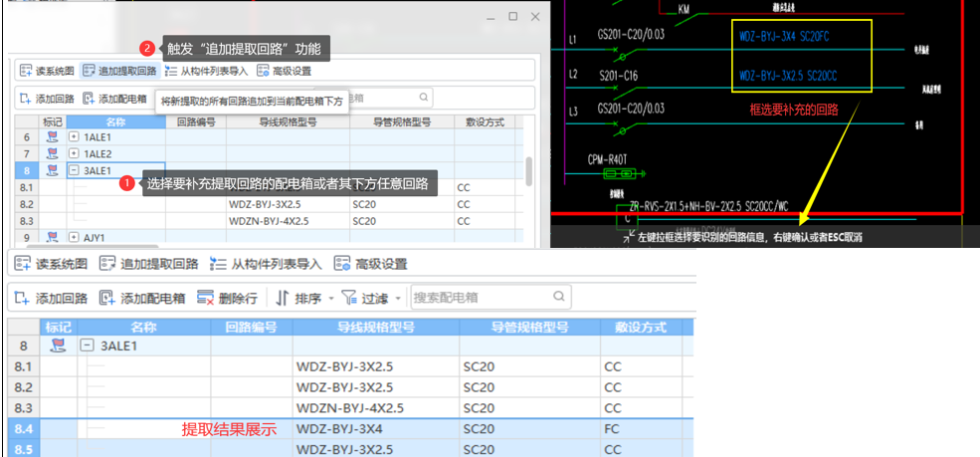
Task: Maximize the circuit extraction window
Action: (512, 17)
